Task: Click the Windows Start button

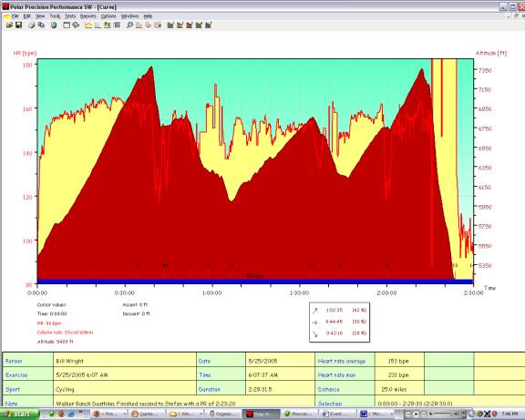Action: (19, 414)
